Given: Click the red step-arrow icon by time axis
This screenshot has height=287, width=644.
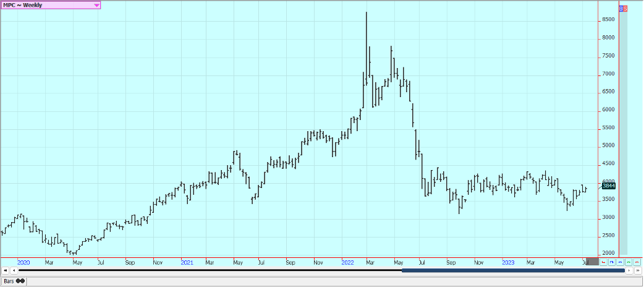Looking at the screenshot, I should click(603, 262).
